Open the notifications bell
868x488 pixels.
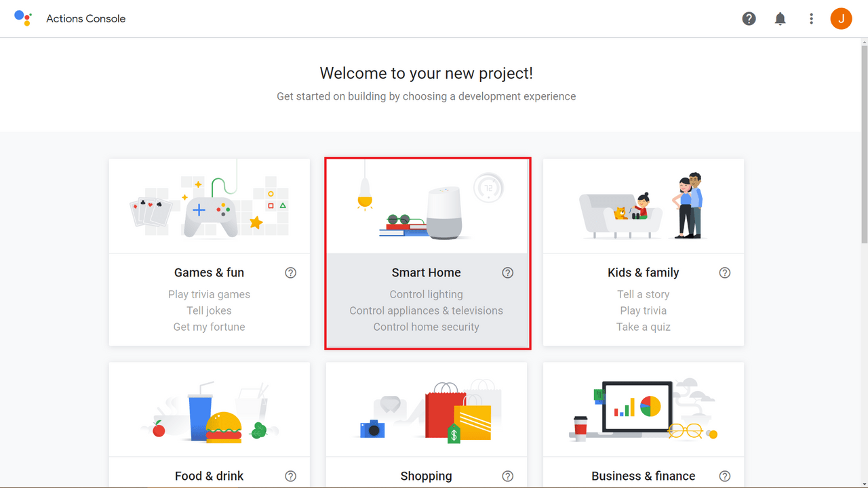(x=781, y=19)
